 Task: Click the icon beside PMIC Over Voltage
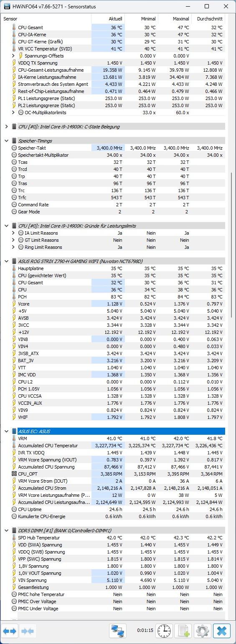(x=14, y=601)
